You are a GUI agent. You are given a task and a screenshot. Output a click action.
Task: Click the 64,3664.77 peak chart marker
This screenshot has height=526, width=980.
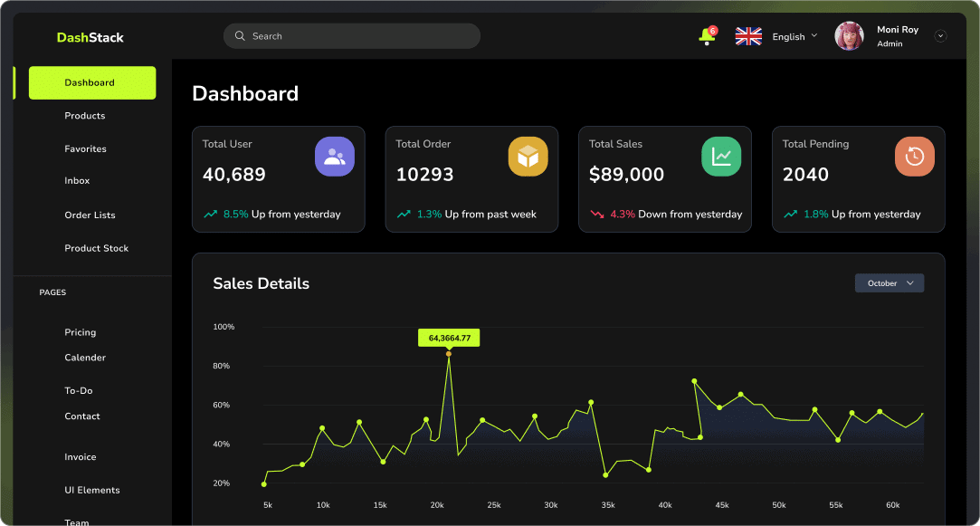click(448, 354)
